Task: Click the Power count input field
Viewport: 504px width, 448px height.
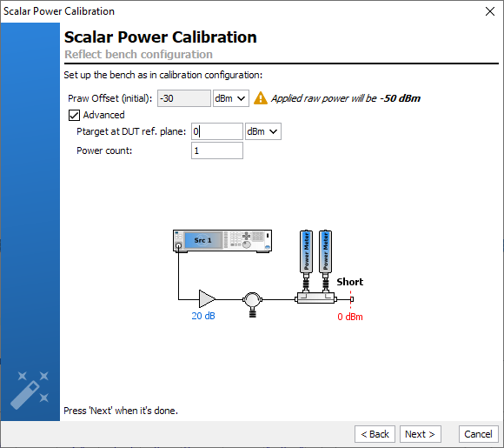Action: pos(217,150)
